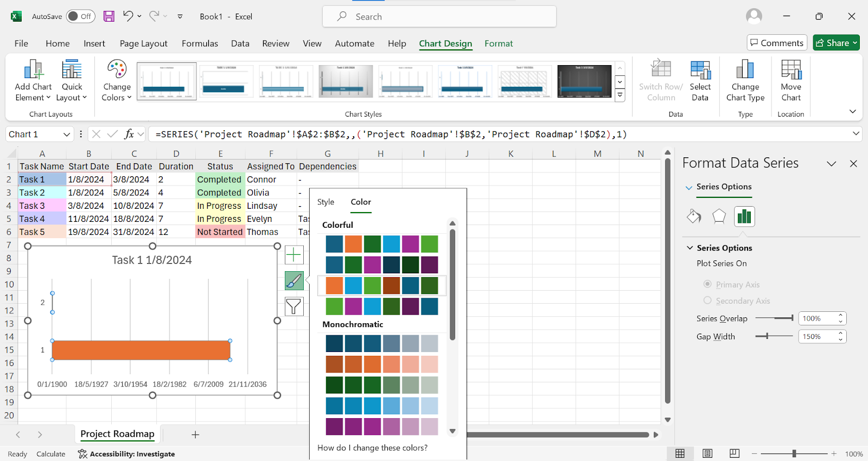This screenshot has height=461, width=868.
Task: Click 'How do I change these colors?' link
Action: (372, 448)
